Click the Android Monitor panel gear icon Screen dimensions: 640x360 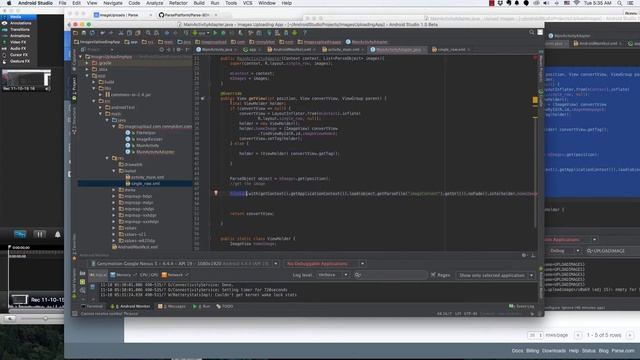click(x=524, y=255)
